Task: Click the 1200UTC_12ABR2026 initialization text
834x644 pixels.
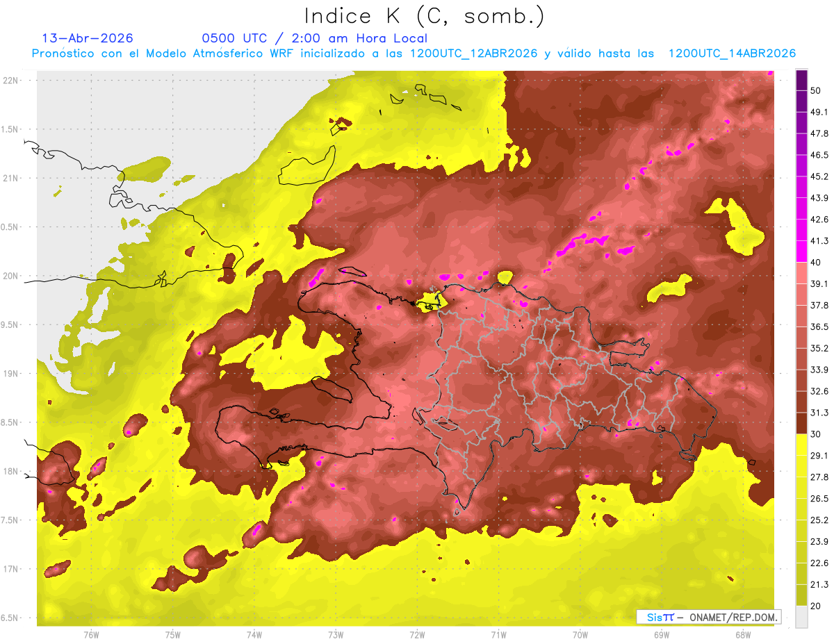Action: pos(473,53)
